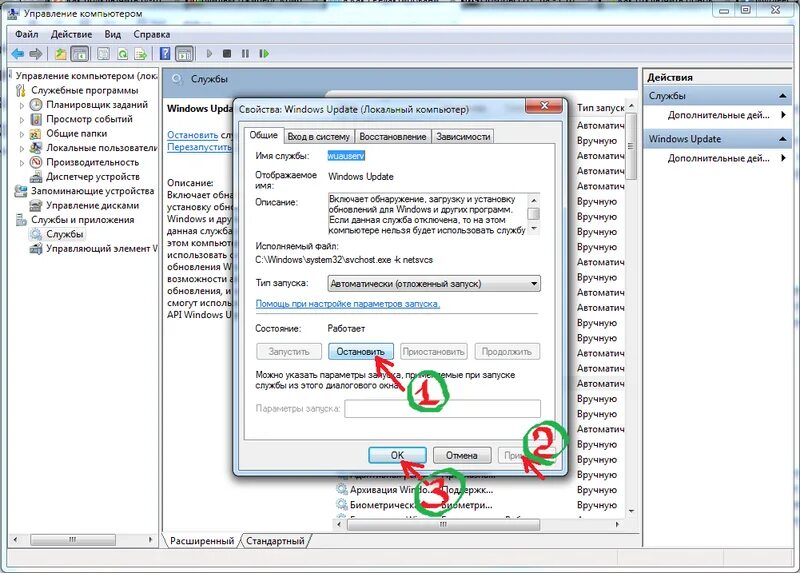Viewport: 800px width, 573px height.
Task: Open the Вид menu
Action: point(112,34)
